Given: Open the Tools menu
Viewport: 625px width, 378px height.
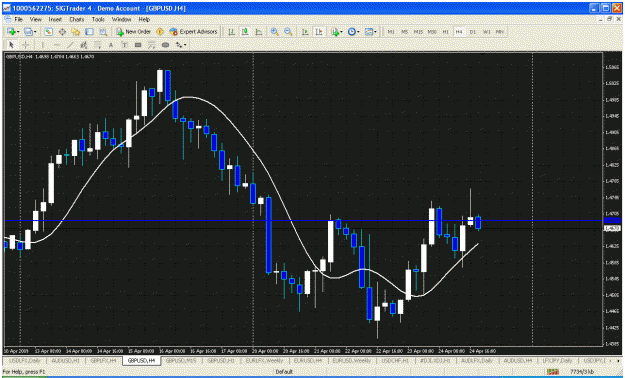Looking at the screenshot, I should tap(98, 19).
